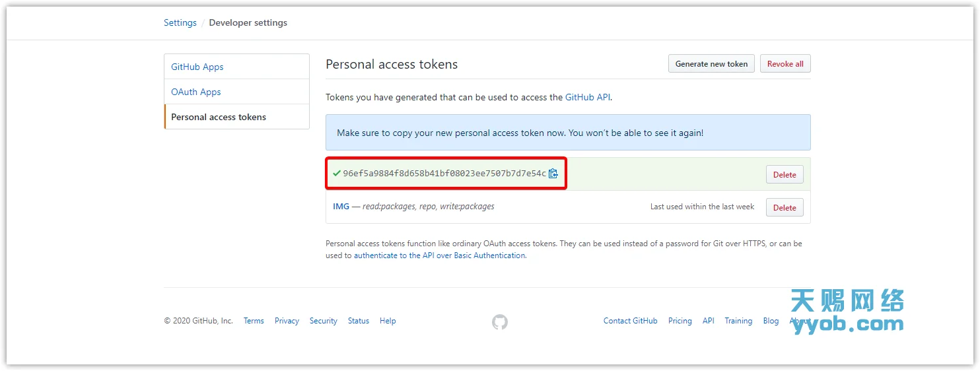The height and width of the screenshot is (371, 980).
Task: Open Blog footer link
Action: coord(771,321)
